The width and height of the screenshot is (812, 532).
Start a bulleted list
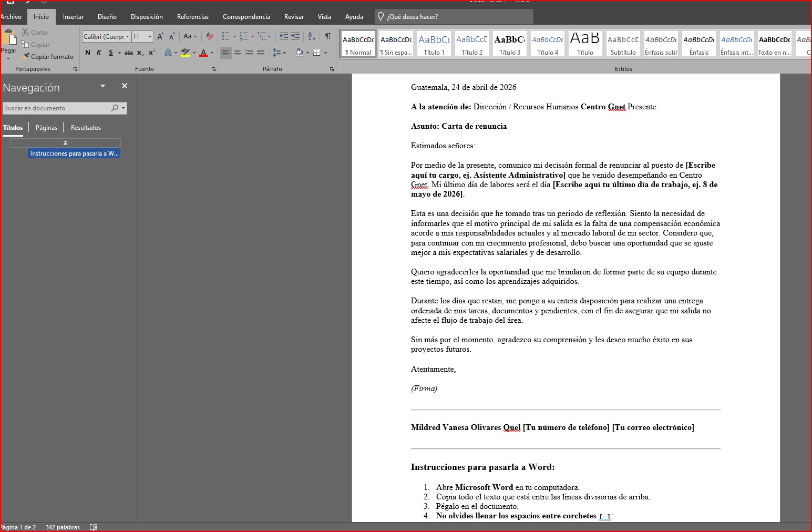point(225,36)
